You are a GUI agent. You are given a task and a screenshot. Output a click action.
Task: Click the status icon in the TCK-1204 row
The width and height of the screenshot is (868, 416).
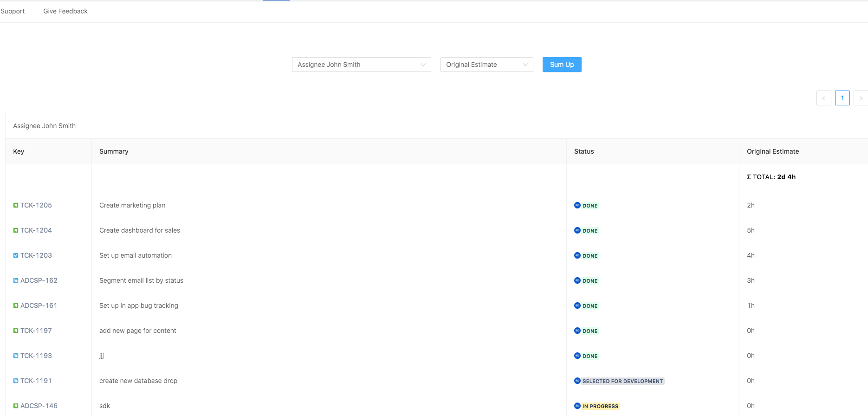[x=577, y=230]
